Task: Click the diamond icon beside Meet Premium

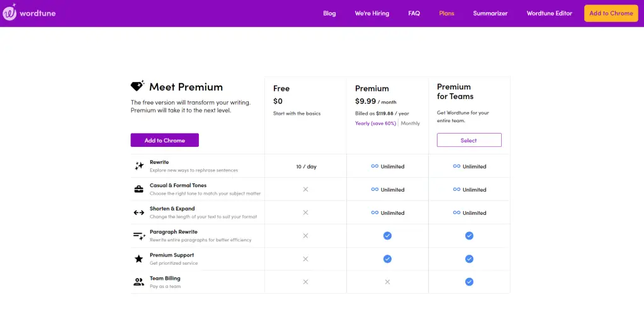Action: (x=137, y=86)
